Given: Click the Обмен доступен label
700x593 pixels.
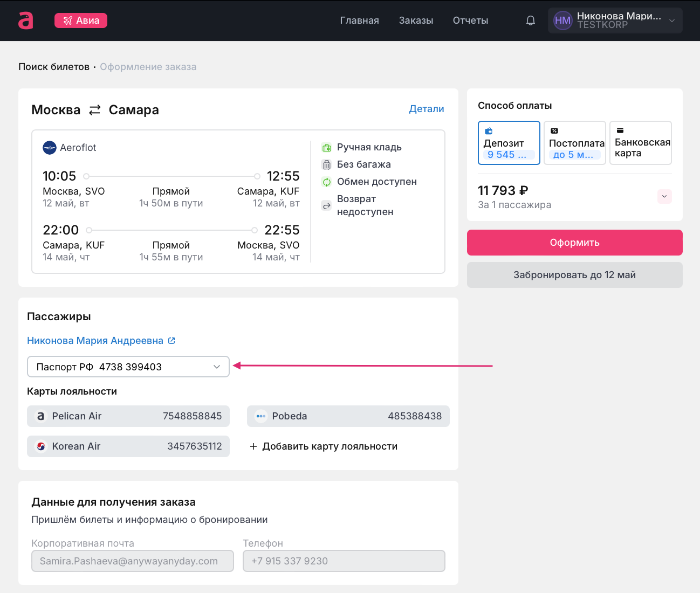Looking at the screenshot, I should [x=377, y=182].
